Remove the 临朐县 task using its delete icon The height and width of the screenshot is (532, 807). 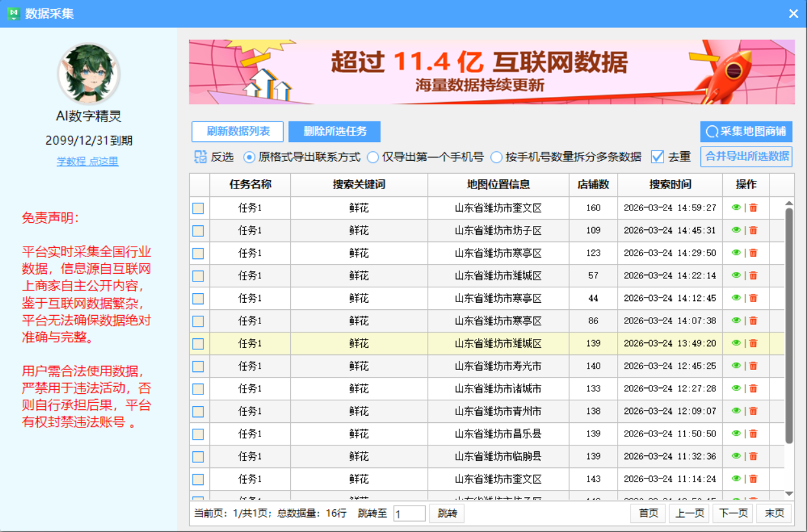pos(754,456)
